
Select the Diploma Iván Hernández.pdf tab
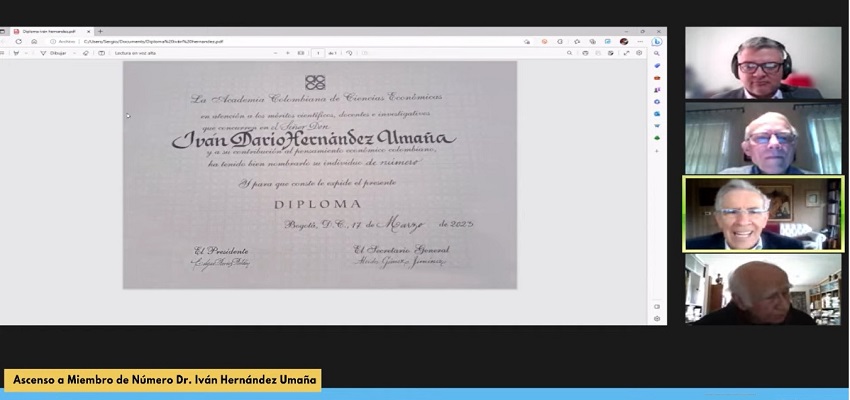coord(53,31)
